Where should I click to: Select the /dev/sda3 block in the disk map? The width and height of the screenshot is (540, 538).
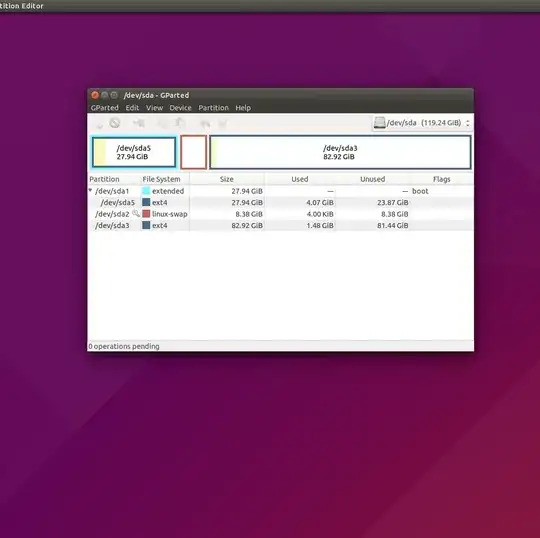340,152
